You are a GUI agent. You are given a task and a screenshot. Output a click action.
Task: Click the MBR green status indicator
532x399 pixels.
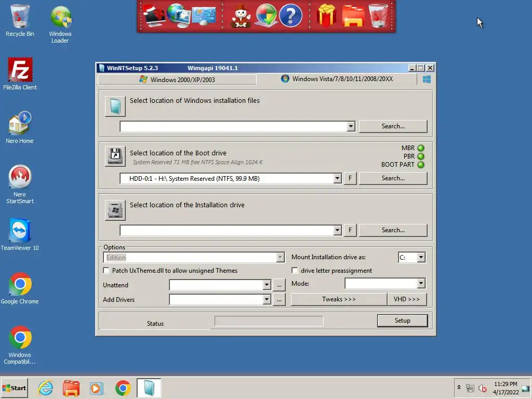pos(421,148)
